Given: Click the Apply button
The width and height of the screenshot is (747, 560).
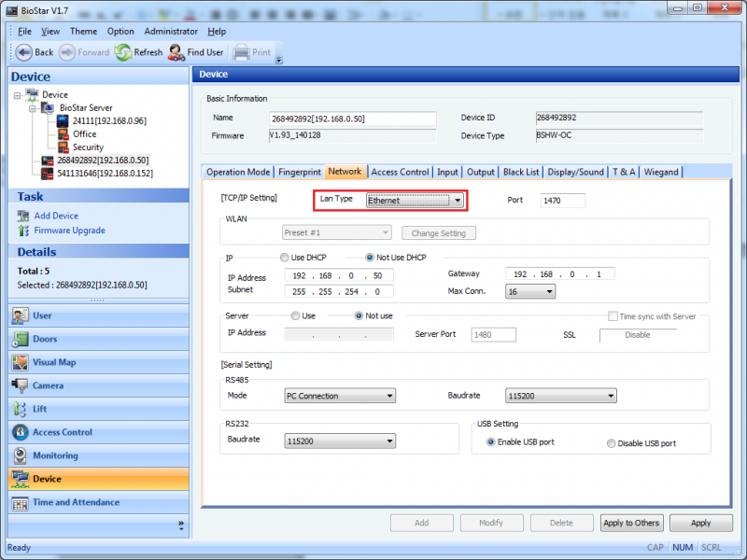Looking at the screenshot, I should (700, 523).
